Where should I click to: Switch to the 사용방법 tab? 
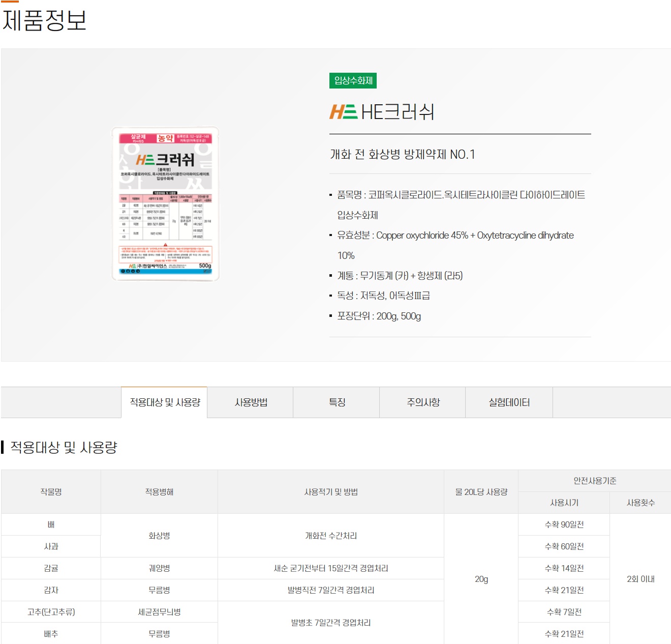pos(251,402)
